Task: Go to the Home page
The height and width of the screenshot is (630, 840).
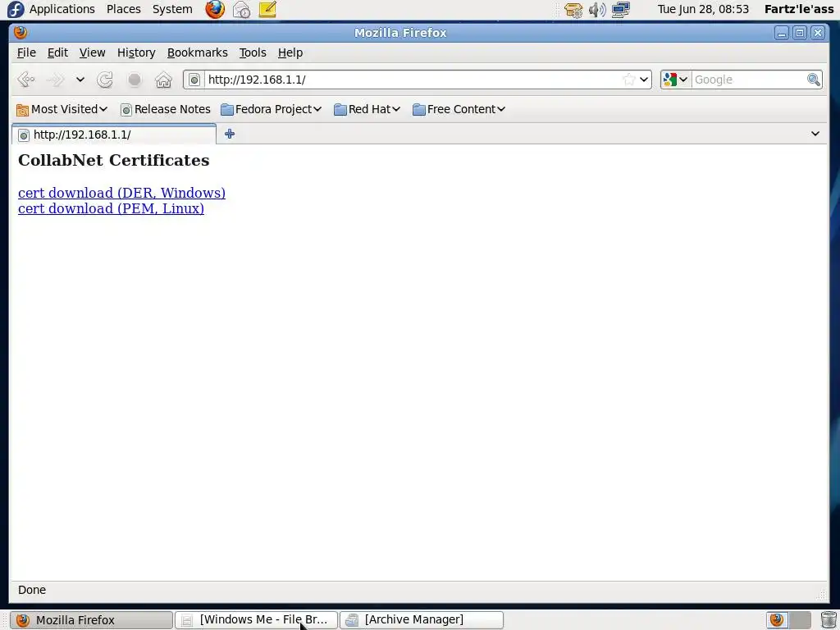Action: [163, 80]
